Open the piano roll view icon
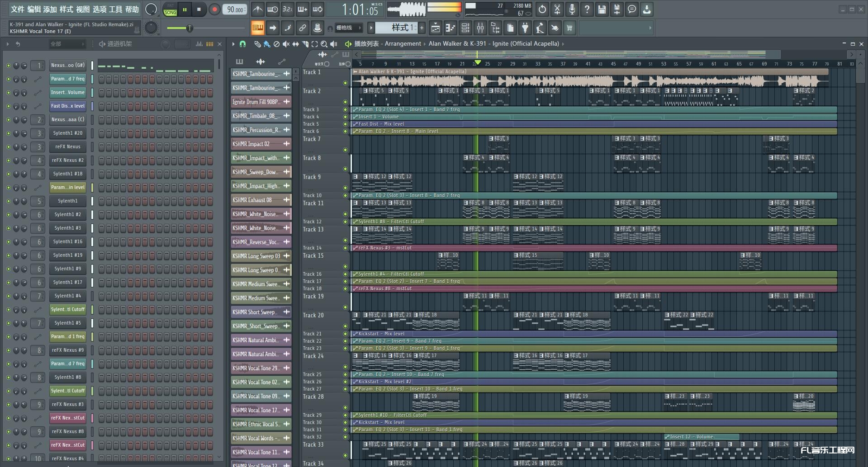This screenshot has width=868, height=467. click(450, 28)
